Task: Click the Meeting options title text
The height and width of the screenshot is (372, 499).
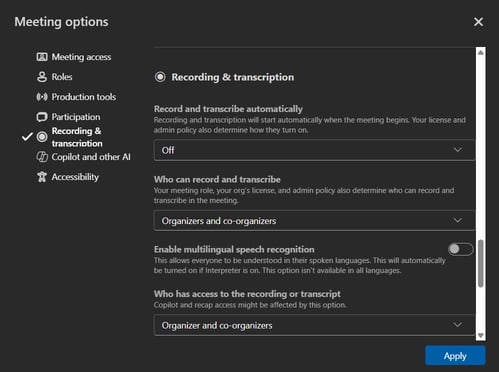Action: point(61,22)
